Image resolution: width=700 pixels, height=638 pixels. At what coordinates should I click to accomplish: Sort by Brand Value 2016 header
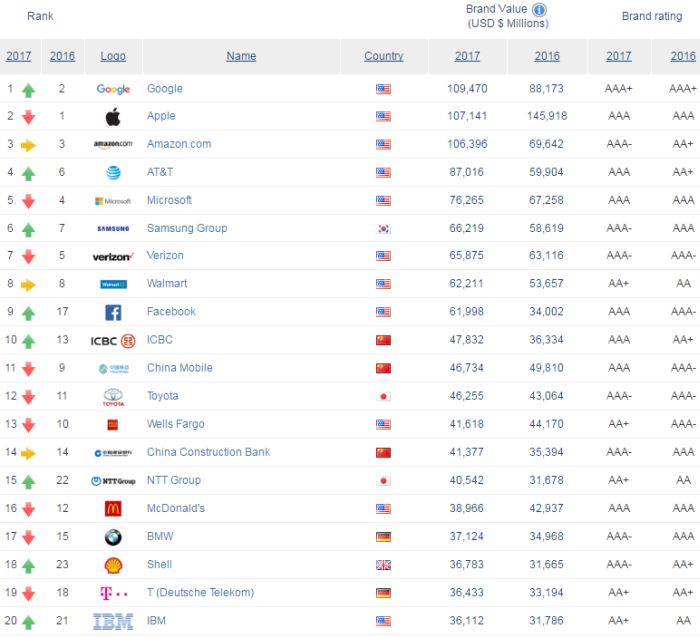click(x=547, y=57)
